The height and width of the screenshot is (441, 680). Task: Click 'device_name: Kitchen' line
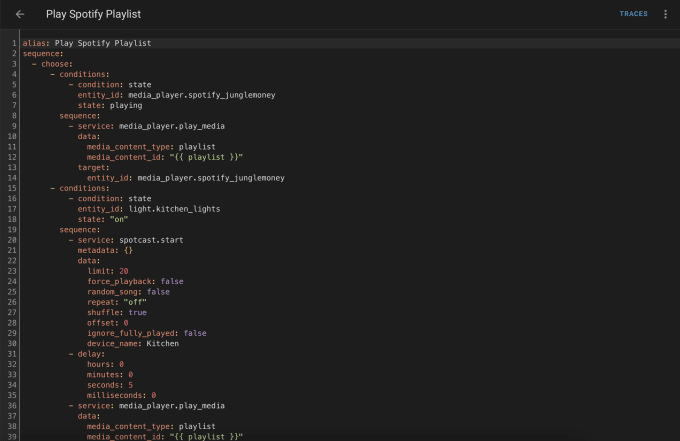[133, 344]
